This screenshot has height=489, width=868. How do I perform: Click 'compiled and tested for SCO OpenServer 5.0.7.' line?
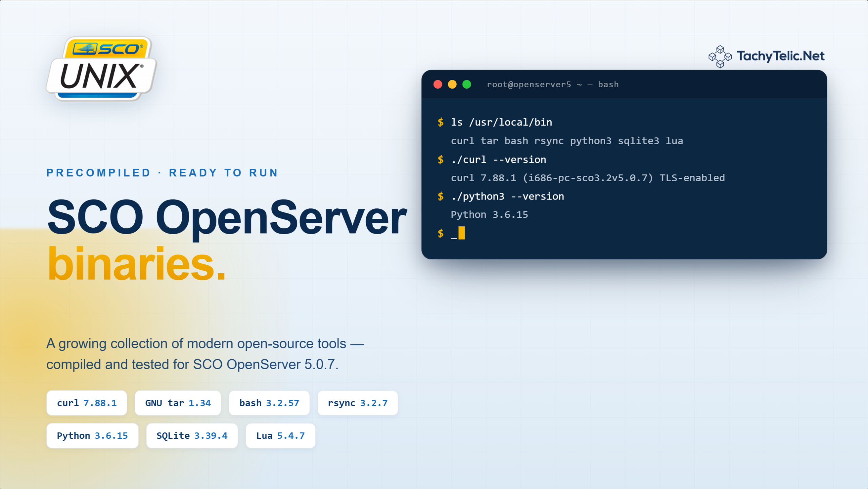click(x=192, y=364)
